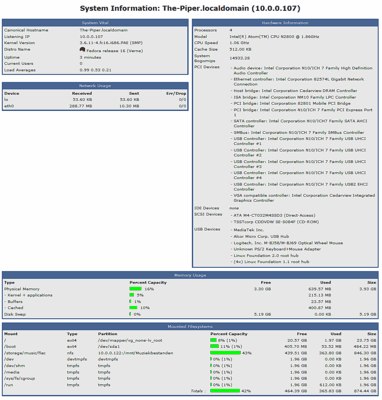This screenshot has width=382, height=400.
Task: Click the Mounted Filesystems panel header
Action: click(x=190, y=327)
